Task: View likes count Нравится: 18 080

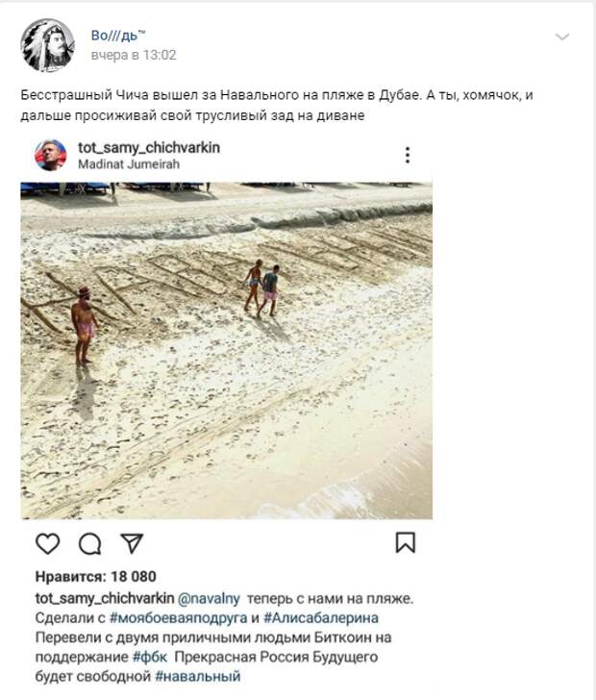Action: (x=95, y=576)
